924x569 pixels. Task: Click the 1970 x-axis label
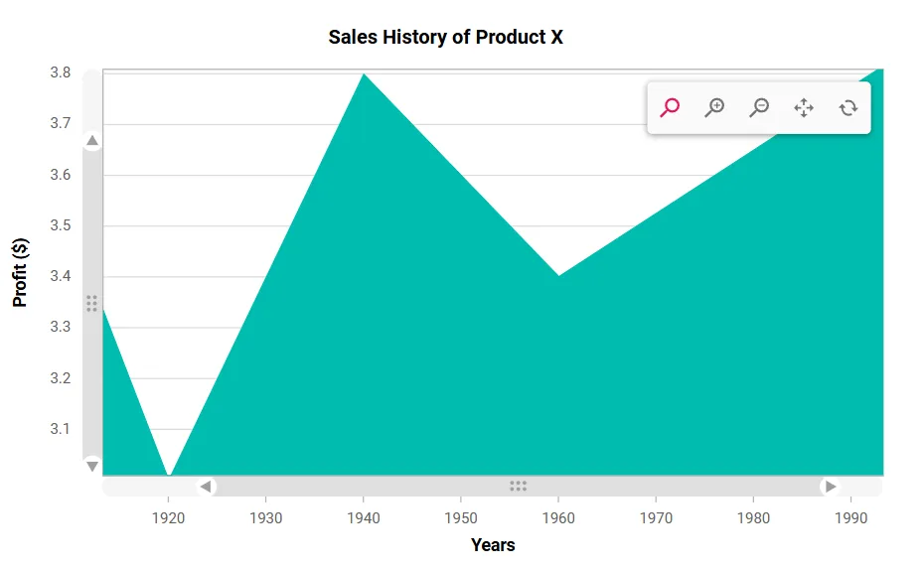click(656, 518)
